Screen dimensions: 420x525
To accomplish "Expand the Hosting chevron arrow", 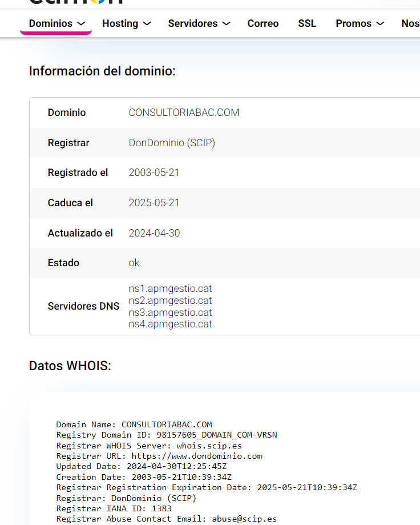I will pyautogui.click(x=147, y=24).
